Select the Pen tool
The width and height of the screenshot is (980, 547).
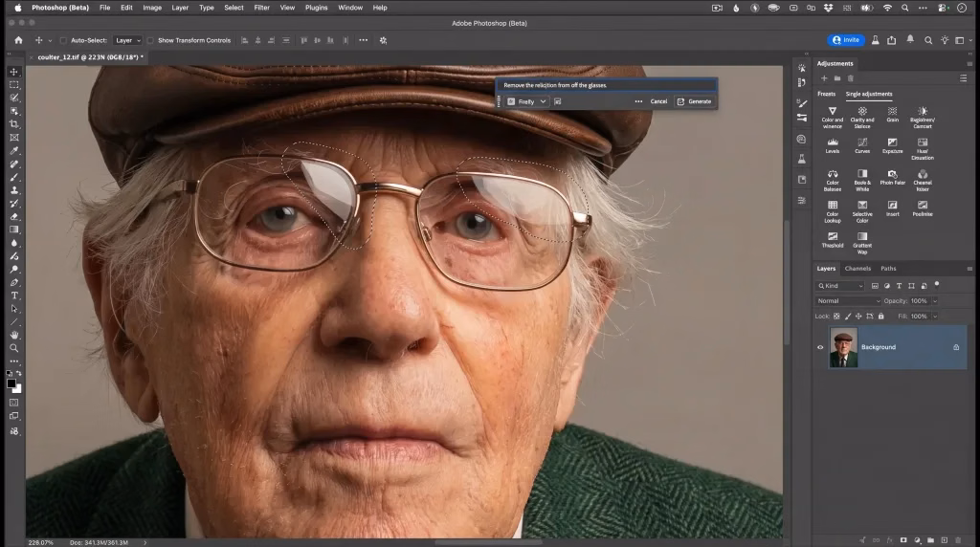[x=13, y=282]
